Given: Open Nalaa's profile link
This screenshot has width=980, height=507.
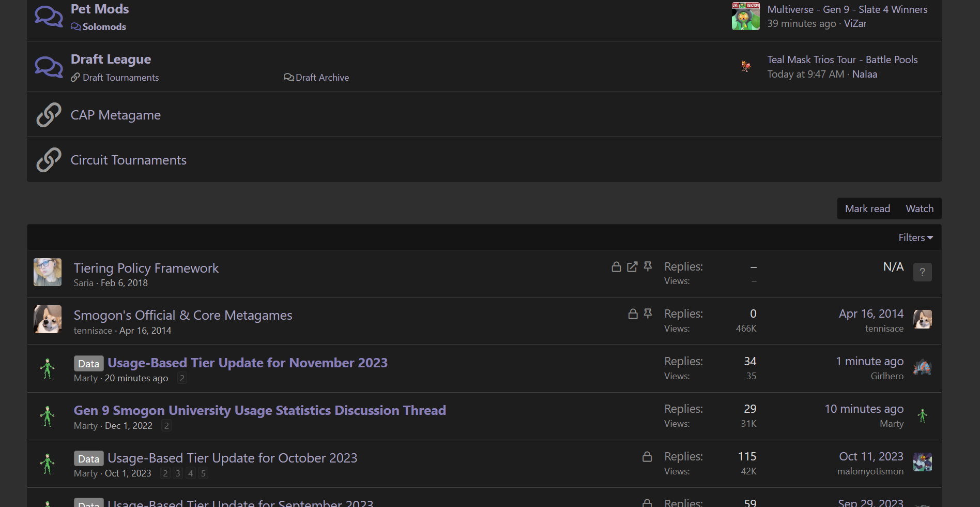Looking at the screenshot, I should [x=864, y=74].
